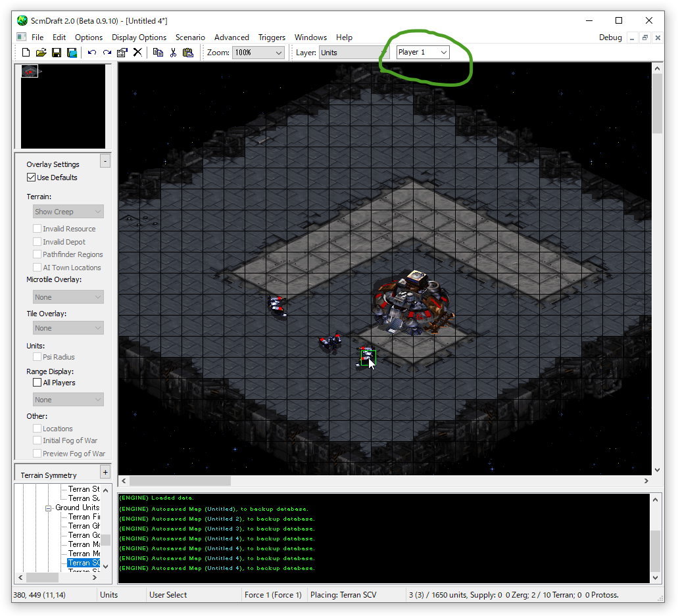The image size is (678, 616).
Task: Open the Triggers menu
Action: [272, 37]
